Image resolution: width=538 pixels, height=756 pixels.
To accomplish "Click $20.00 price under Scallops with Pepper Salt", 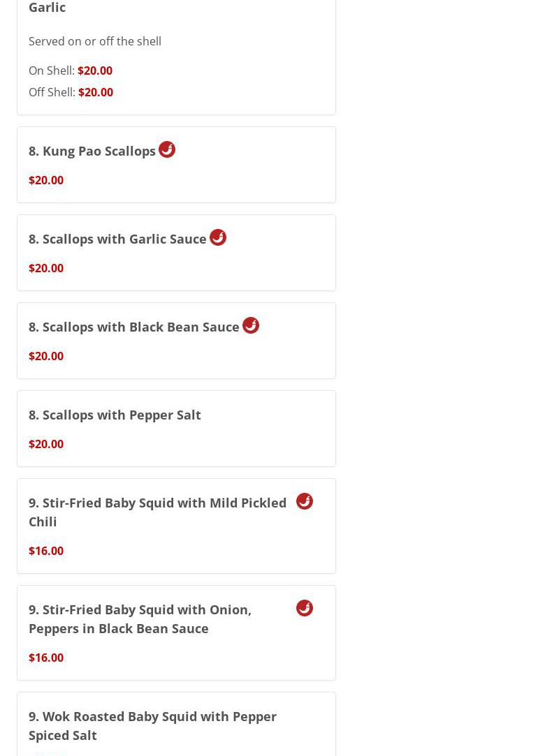I will coord(46,444).
